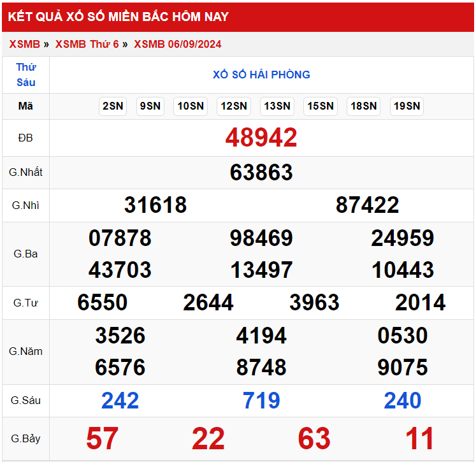Click the Thứ Sáu day link
The image size is (476, 462).
[x=26, y=75]
